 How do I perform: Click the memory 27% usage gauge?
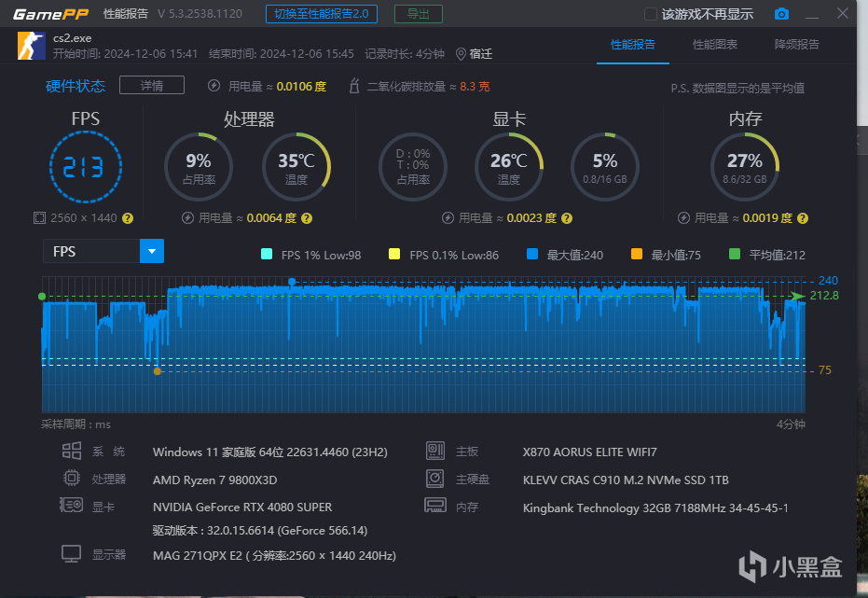pyautogui.click(x=745, y=167)
